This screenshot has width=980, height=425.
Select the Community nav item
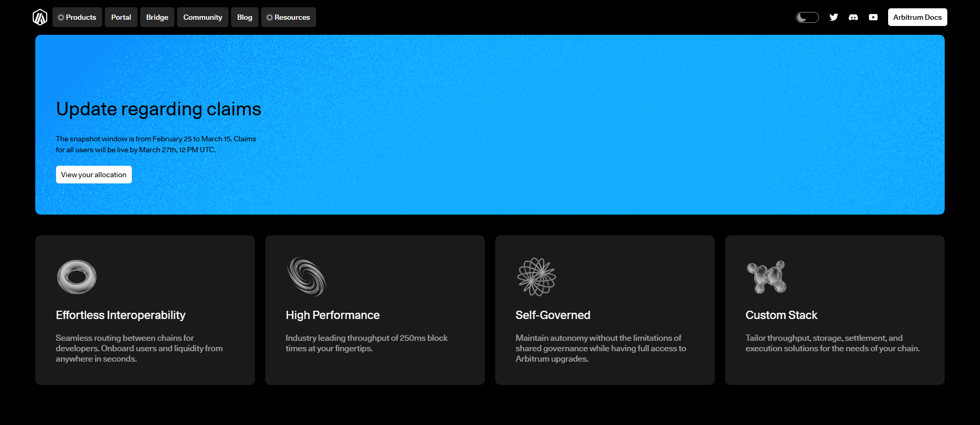point(202,17)
